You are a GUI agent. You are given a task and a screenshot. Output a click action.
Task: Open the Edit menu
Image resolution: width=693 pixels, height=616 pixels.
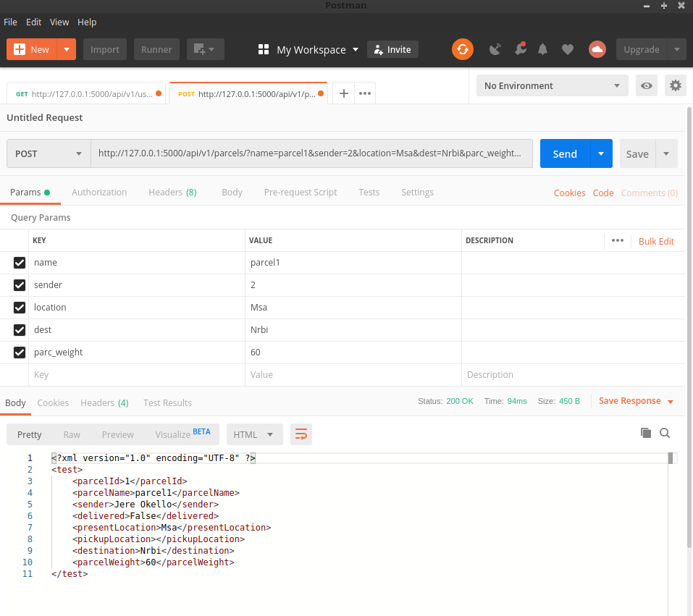tap(33, 22)
